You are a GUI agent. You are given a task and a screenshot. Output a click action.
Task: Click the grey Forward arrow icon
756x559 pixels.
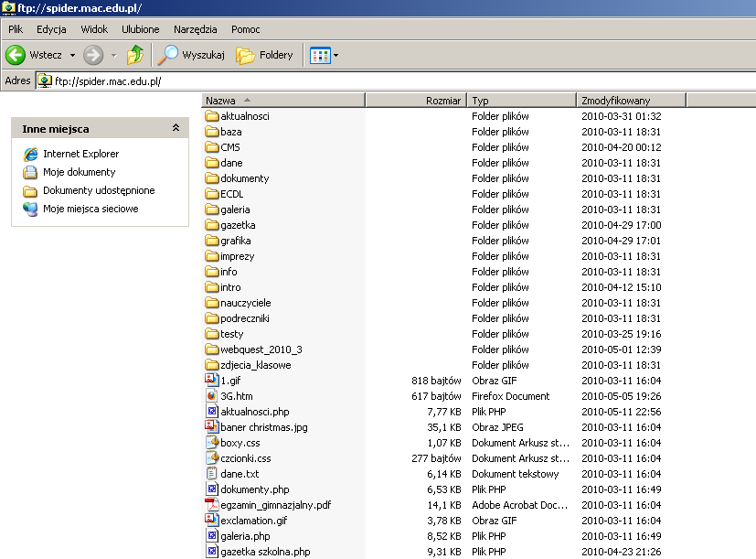(x=93, y=55)
